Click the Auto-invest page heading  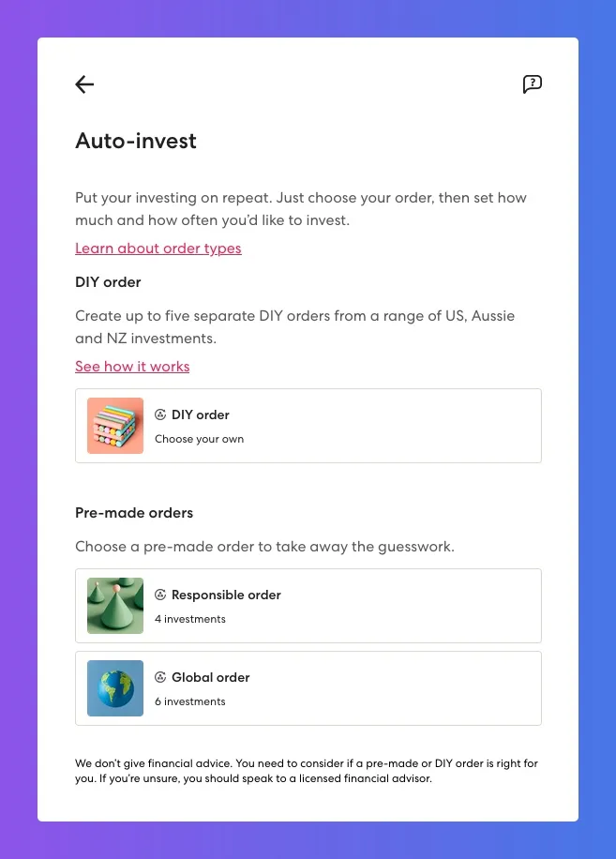pos(136,141)
